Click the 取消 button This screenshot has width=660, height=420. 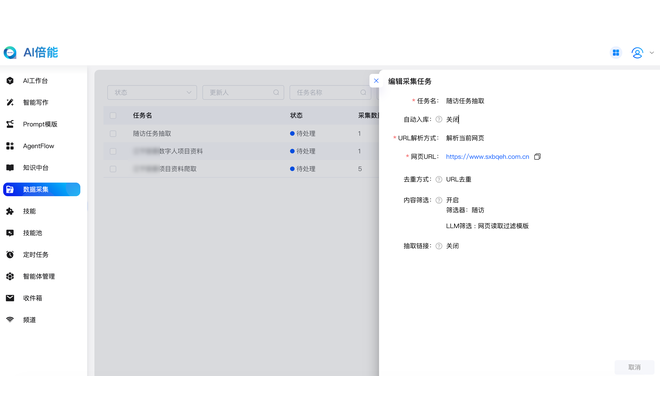(634, 367)
